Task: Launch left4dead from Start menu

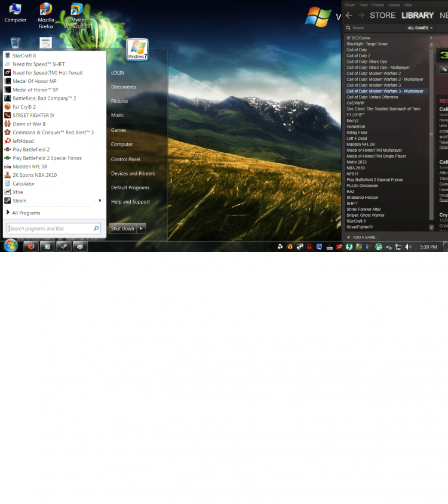Action: [x=23, y=141]
